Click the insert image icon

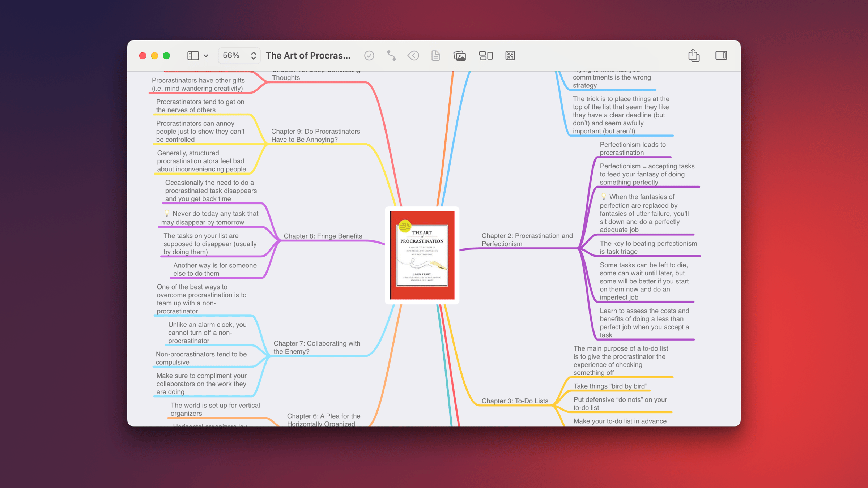tap(459, 56)
